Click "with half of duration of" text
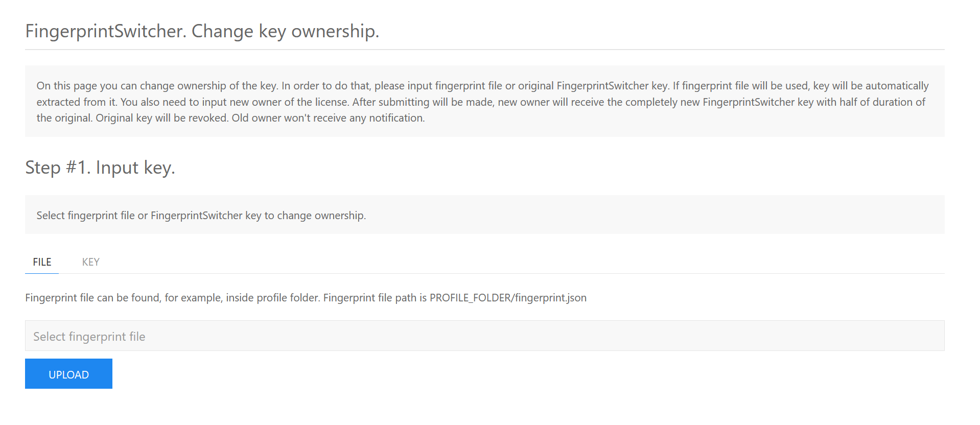The width and height of the screenshot is (980, 425). [871, 102]
